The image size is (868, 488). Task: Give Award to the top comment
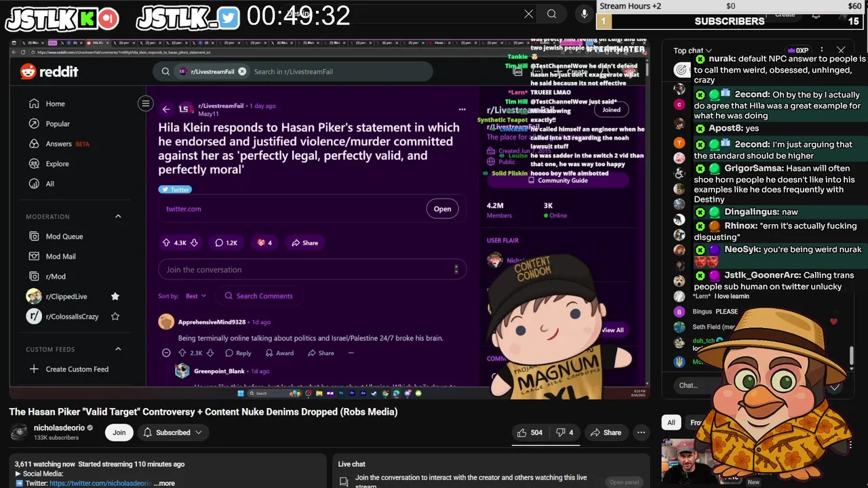click(279, 353)
